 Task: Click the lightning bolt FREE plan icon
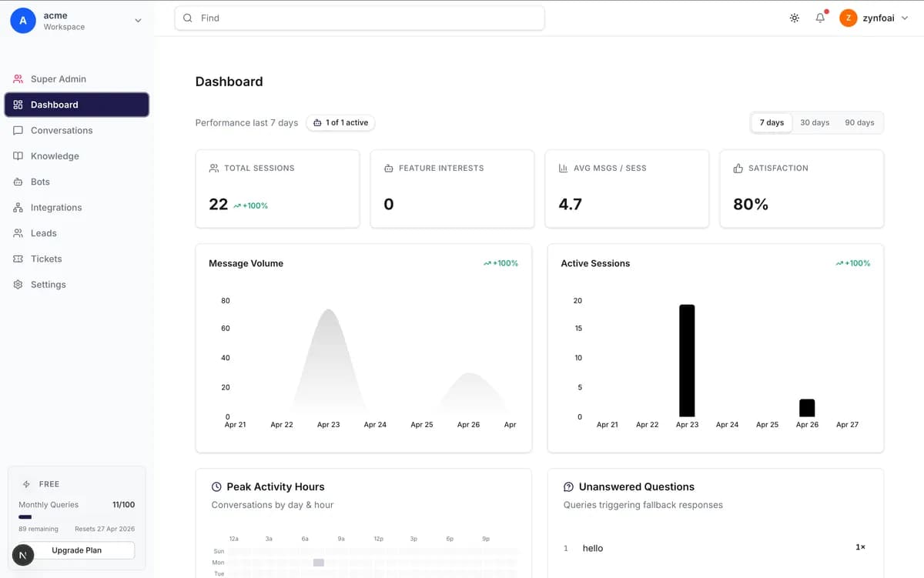(x=27, y=484)
